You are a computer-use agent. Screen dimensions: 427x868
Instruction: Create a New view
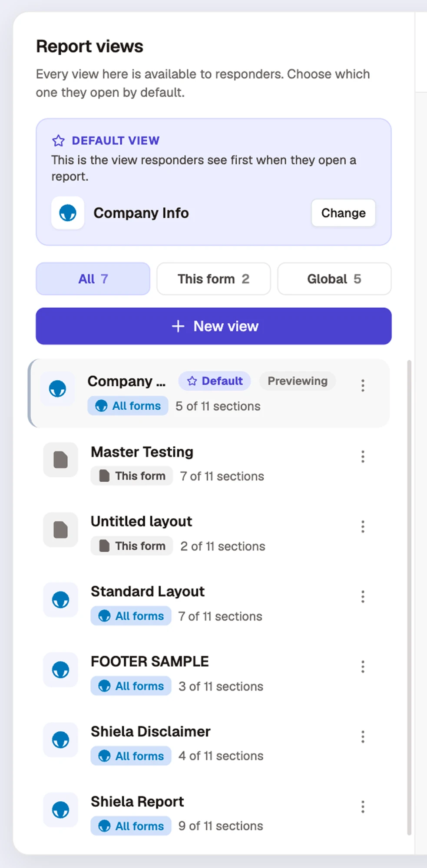click(214, 326)
